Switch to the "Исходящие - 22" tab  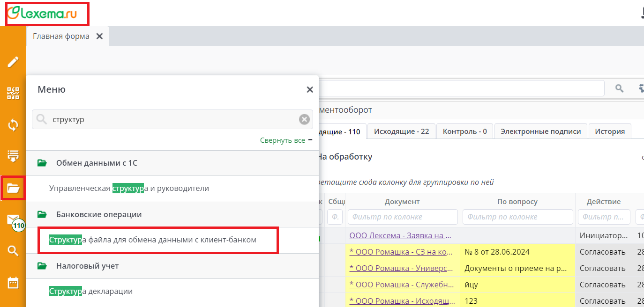pos(401,132)
